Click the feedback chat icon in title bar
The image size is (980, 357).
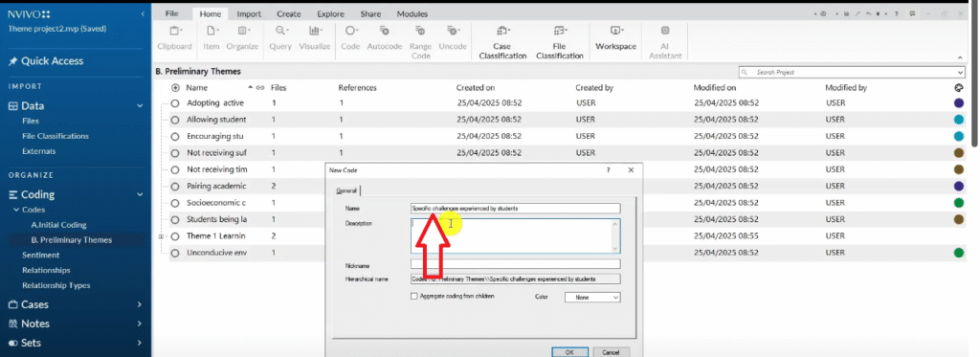[912, 13]
